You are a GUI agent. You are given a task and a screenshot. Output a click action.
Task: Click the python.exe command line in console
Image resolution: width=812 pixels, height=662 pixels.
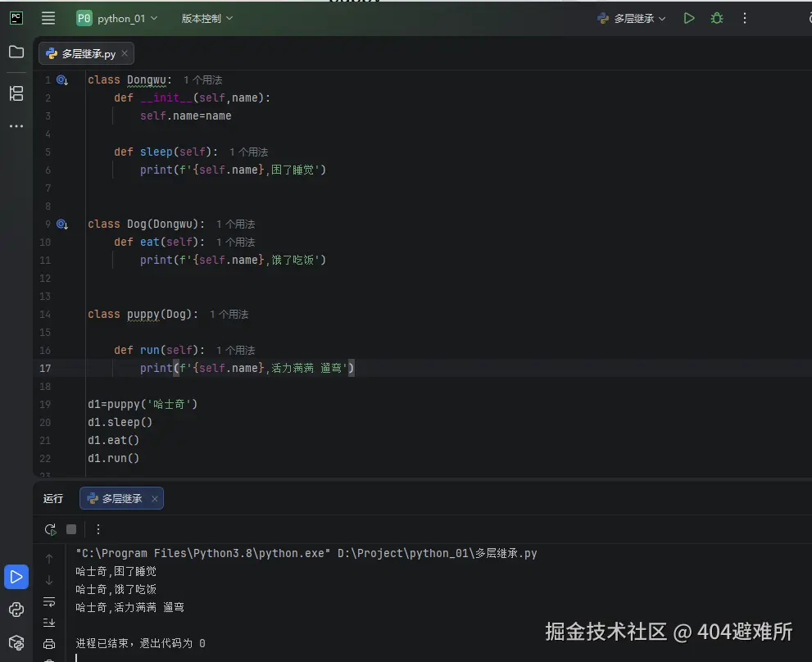click(x=306, y=553)
